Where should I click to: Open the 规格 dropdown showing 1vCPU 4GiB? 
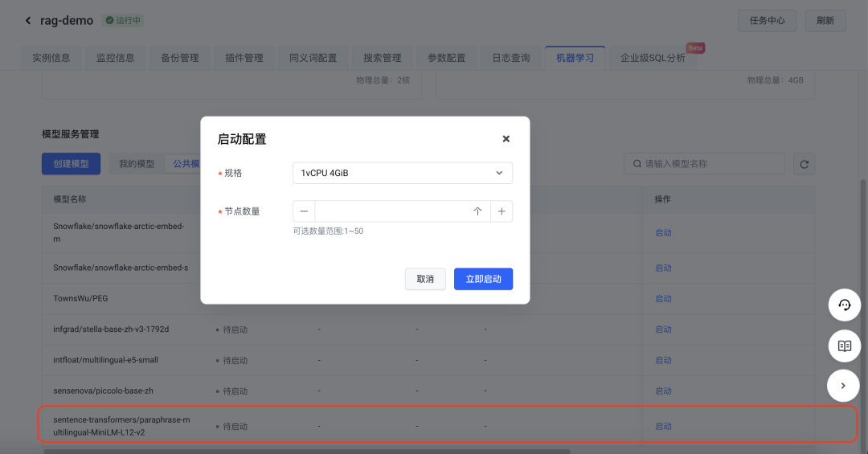tap(403, 173)
